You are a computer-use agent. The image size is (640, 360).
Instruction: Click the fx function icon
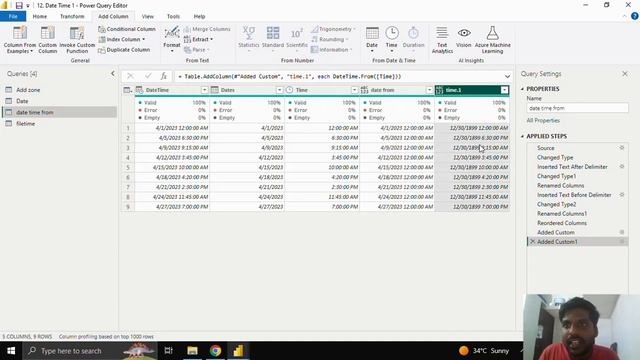(x=164, y=76)
